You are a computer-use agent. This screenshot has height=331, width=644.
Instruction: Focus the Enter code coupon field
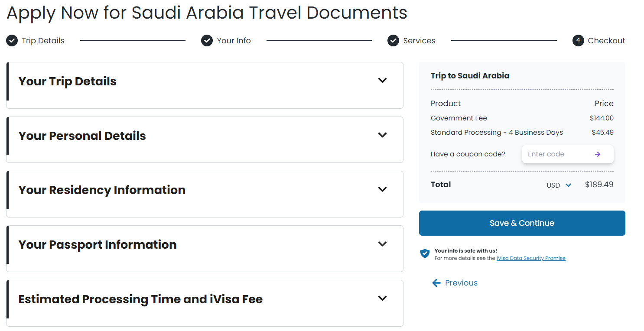(x=556, y=154)
